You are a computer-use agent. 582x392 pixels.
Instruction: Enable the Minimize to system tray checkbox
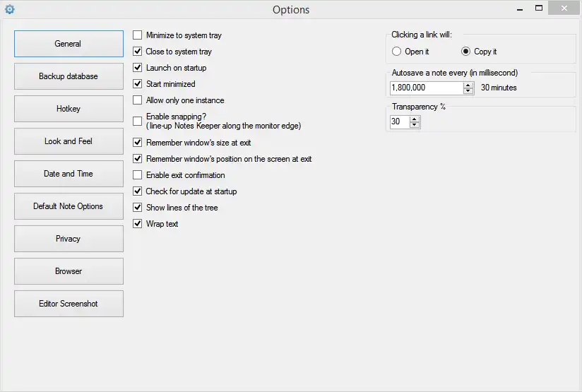[138, 35]
